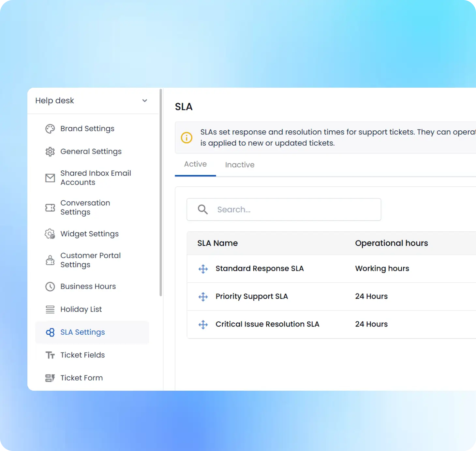Click the Brand Settings palette icon
Screen dimensions: 476x451
coord(50,129)
